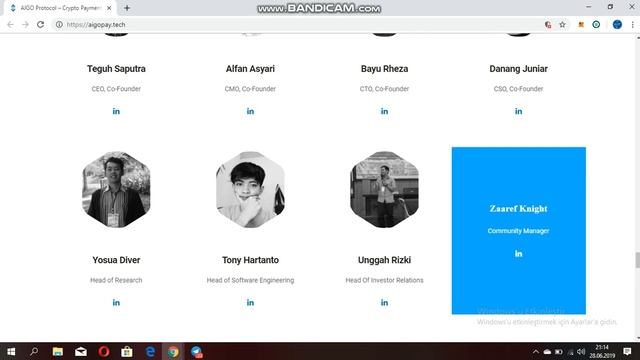Image resolution: width=640 pixels, height=360 pixels.
Task: Open the battery status tray icon
Action: pos(559,351)
